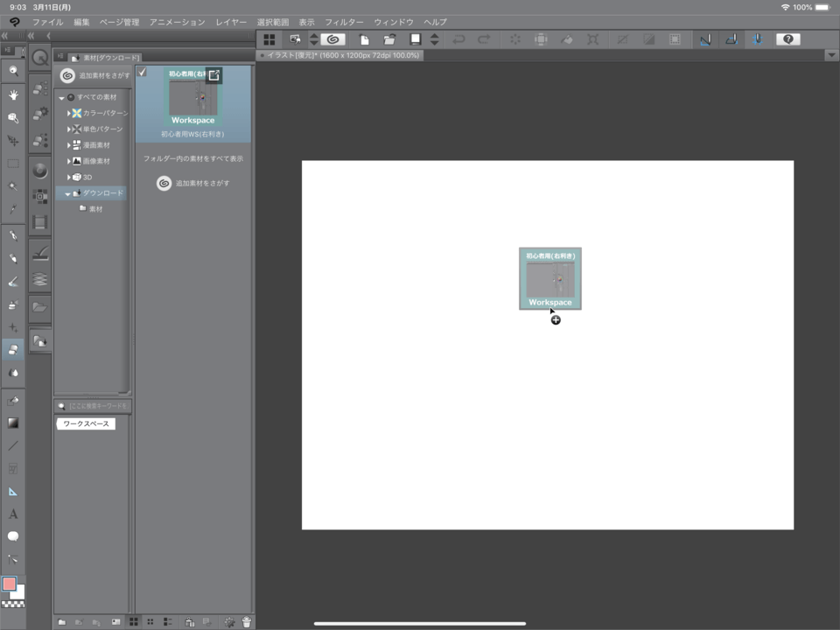Viewport: 840px width, 630px height.
Task: Collapse the ダウンロード folder in tree
Action: [67, 193]
